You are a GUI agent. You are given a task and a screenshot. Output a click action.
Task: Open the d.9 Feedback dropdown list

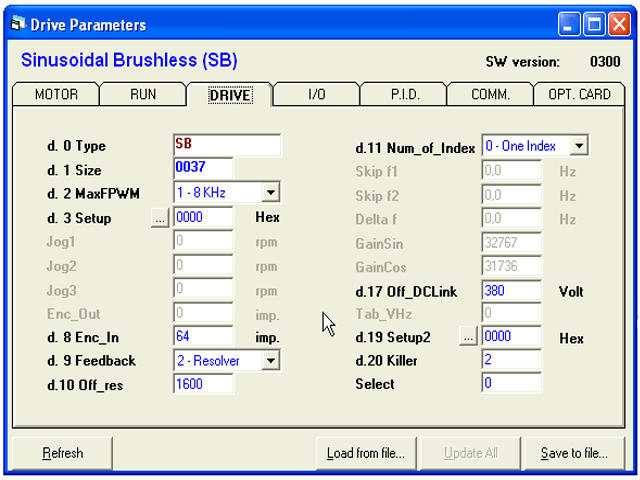click(x=271, y=360)
